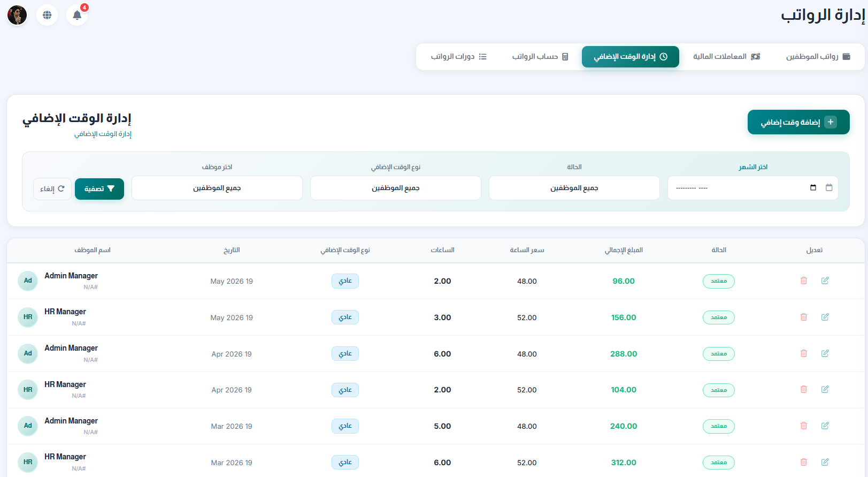This screenshot has height=477, width=868.
Task: Delete Admin Manager Mar 2026 overtime entry
Action: click(x=803, y=426)
